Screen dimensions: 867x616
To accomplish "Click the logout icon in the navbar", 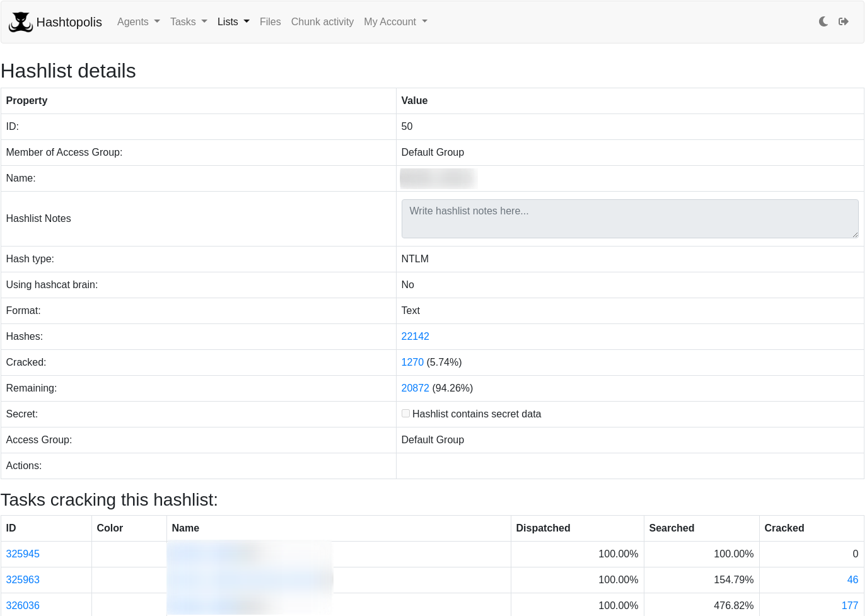I will point(843,21).
